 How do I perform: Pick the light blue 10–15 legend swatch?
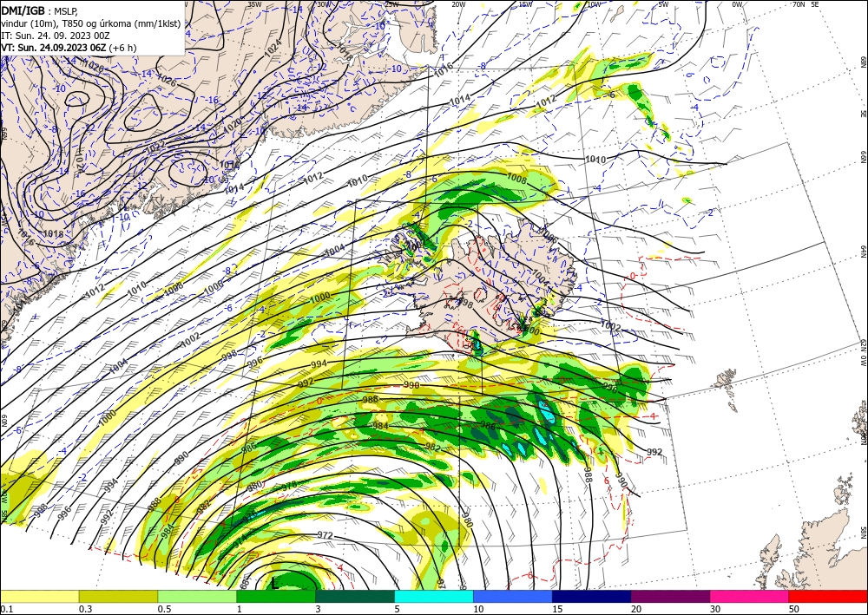pos(513,596)
